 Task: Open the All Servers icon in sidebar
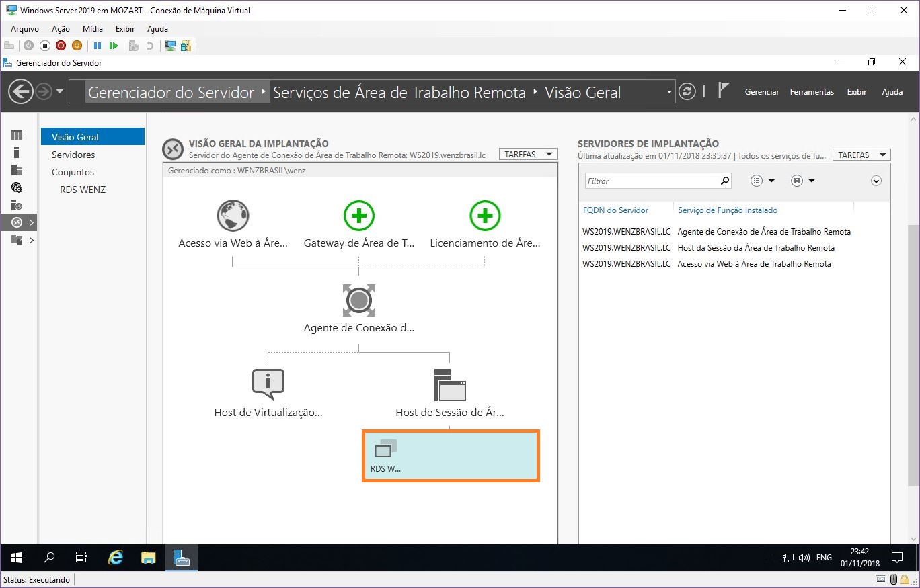(x=17, y=170)
